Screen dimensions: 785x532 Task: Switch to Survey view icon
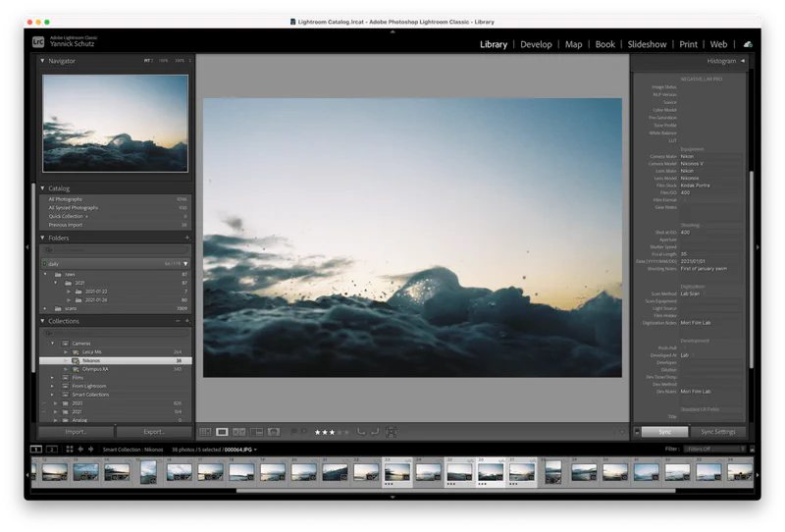[x=256, y=432]
